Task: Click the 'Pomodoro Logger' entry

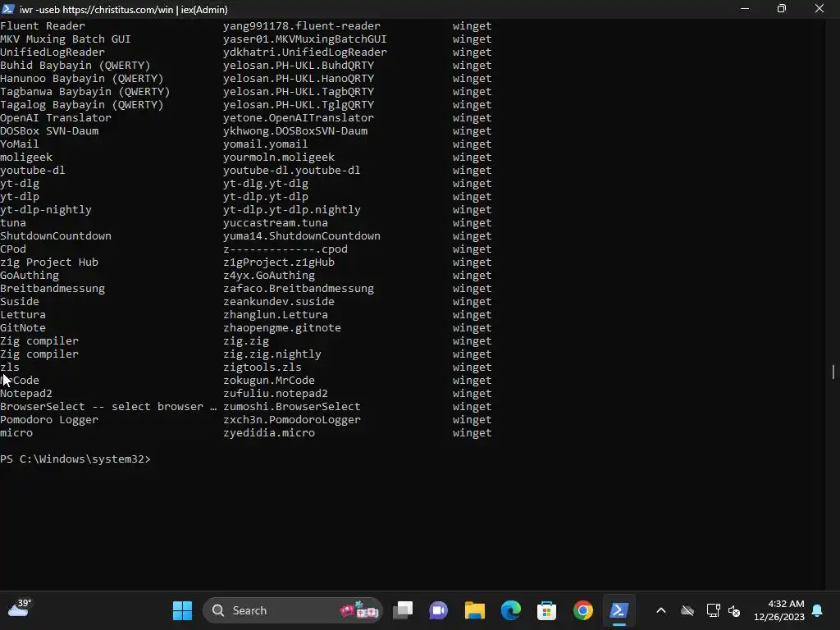Action: tap(49, 419)
